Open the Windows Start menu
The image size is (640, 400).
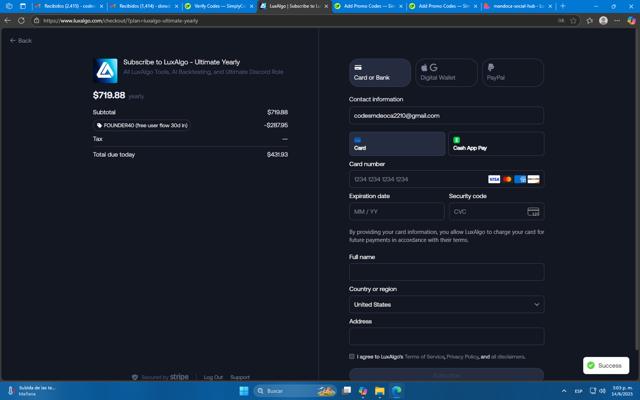pyautogui.click(x=244, y=391)
